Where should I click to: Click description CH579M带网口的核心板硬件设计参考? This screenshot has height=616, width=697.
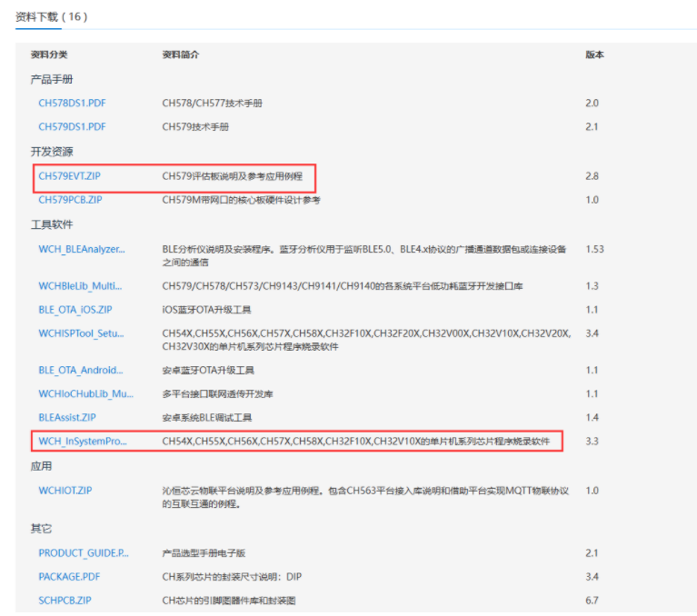click(241, 200)
